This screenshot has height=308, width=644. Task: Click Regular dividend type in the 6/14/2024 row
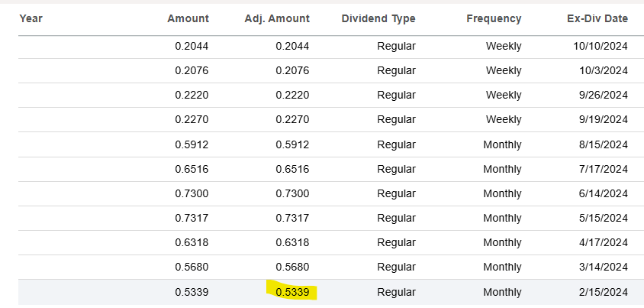point(396,193)
